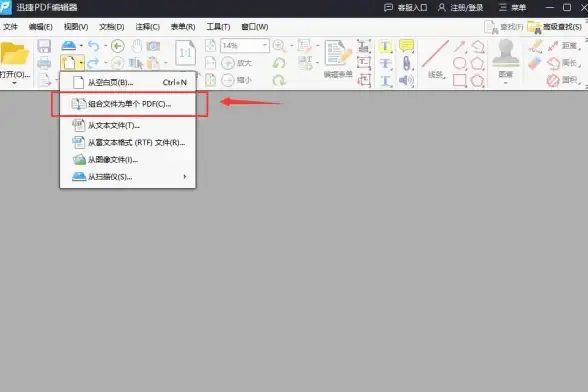Viewport: 588px width, 392px height.
Task: Click the Redo arrow icon
Action: coord(94,63)
